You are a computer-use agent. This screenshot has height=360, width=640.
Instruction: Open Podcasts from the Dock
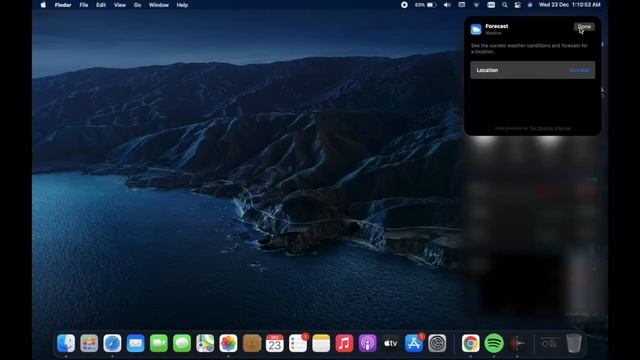(x=367, y=343)
